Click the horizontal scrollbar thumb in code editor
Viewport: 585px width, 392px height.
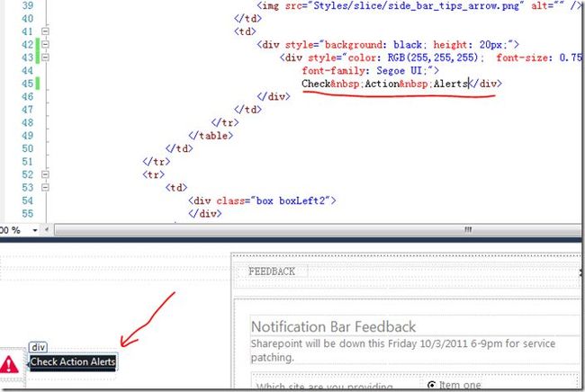coord(317,230)
